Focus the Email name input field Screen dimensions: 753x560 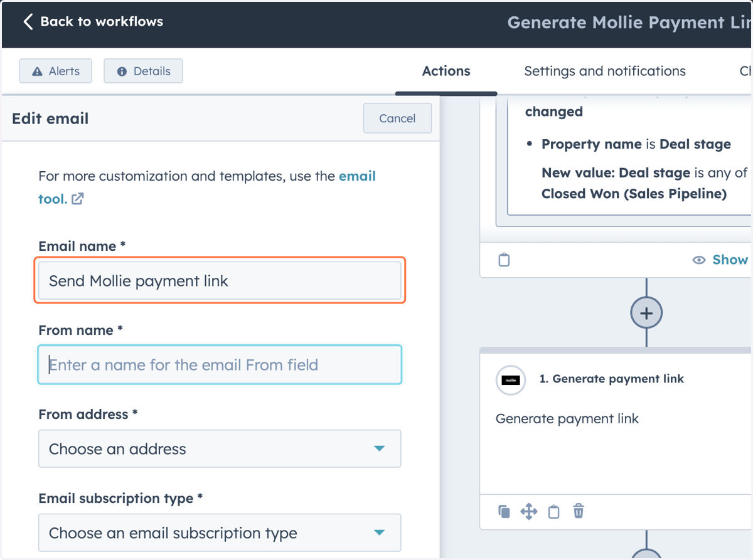point(220,280)
